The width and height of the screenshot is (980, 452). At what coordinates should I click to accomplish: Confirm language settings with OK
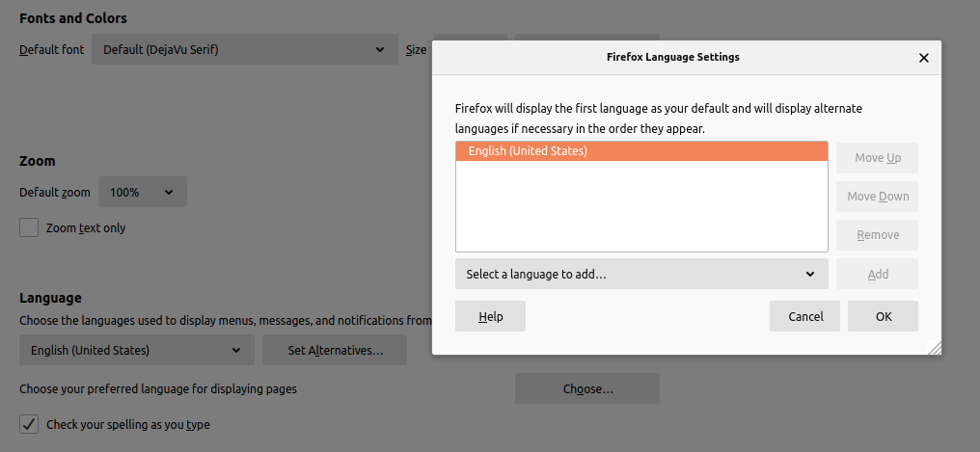tap(884, 316)
